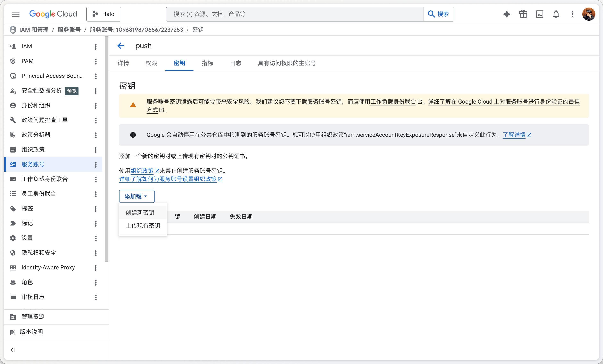Switch to the 详情 tab
This screenshot has width=603, height=364.
pyautogui.click(x=123, y=63)
